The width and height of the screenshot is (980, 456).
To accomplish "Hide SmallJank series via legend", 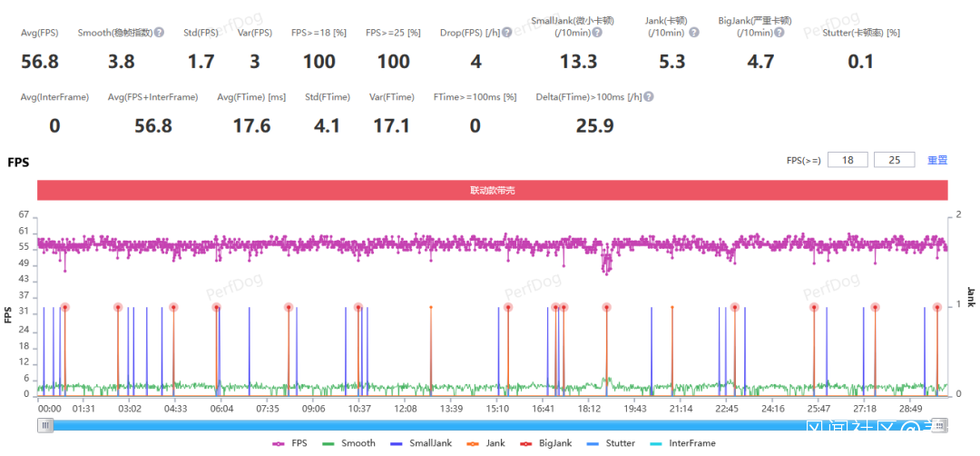I will tap(421, 443).
